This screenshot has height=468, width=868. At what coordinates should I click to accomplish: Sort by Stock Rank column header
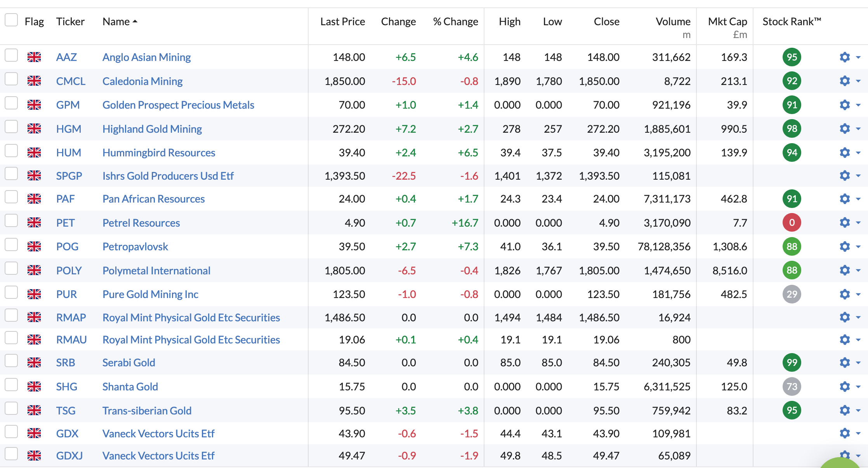point(792,22)
